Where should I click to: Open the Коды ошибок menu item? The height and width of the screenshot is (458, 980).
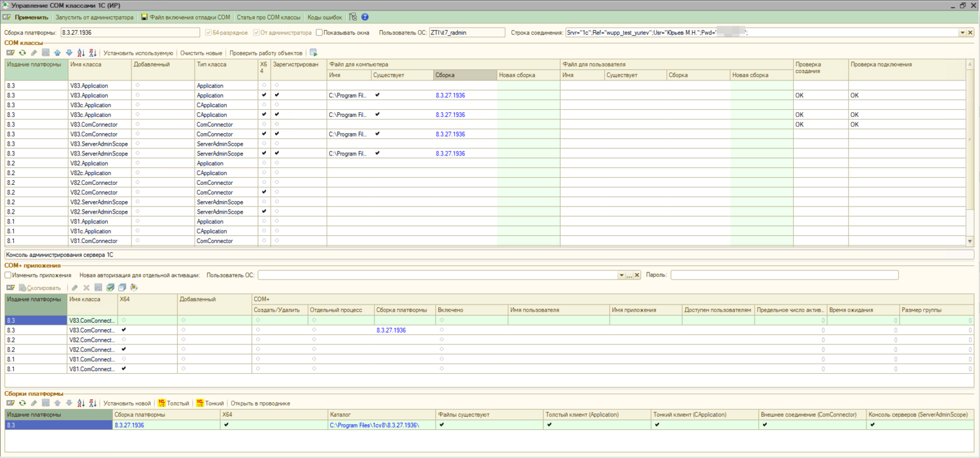coord(324,18)
